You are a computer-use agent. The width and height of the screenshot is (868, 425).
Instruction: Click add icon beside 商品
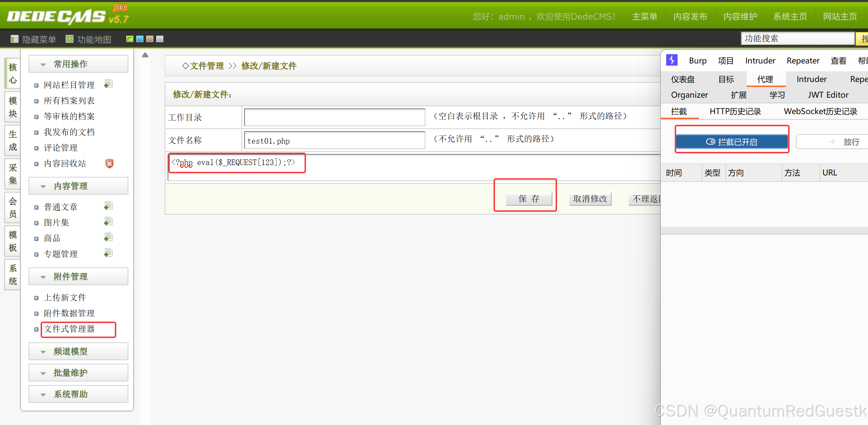[108, 237]
